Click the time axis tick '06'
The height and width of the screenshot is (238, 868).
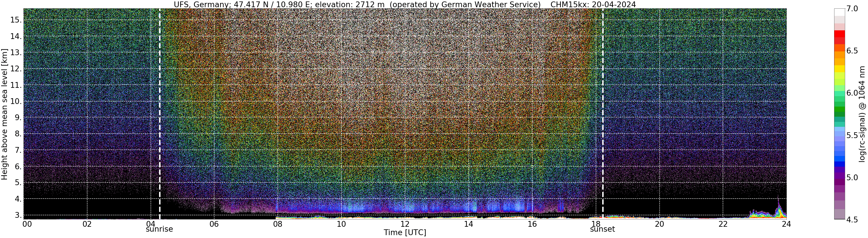pyautogui.click(x=214, y=224)
